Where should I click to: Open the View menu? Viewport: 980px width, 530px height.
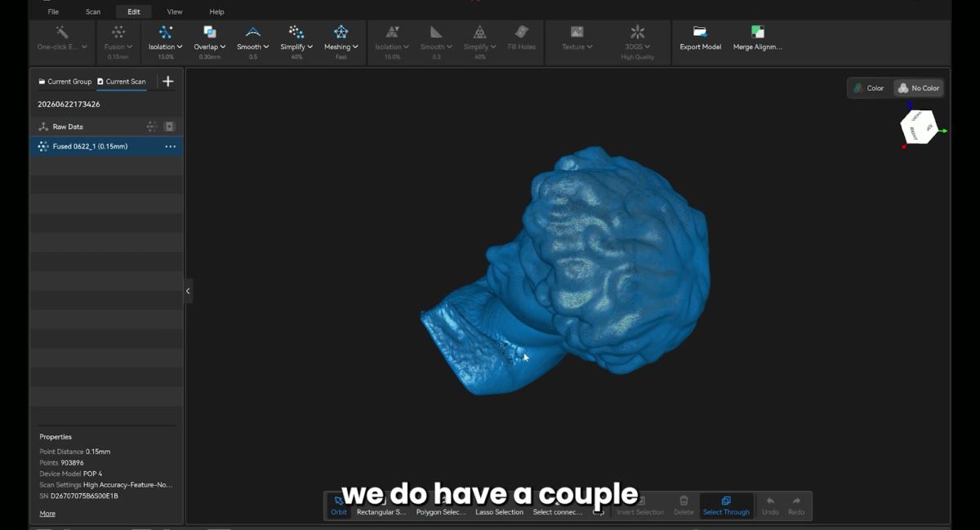pyautogui.click(x=175, y=11)
